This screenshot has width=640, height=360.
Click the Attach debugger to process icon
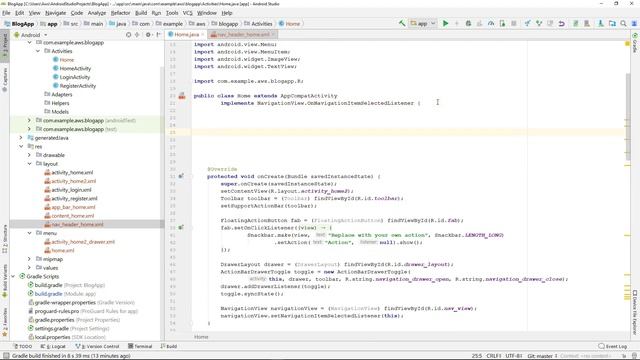502,24
